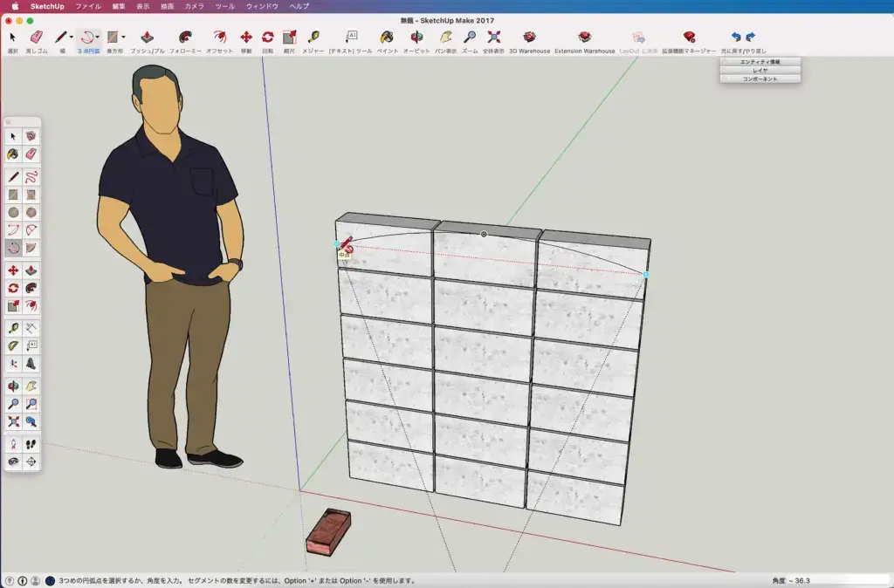Image resolution: width=894 pixels, height=588 pixels.
Task: Choose the Look Around eye tool
Action: pos(13,462)
